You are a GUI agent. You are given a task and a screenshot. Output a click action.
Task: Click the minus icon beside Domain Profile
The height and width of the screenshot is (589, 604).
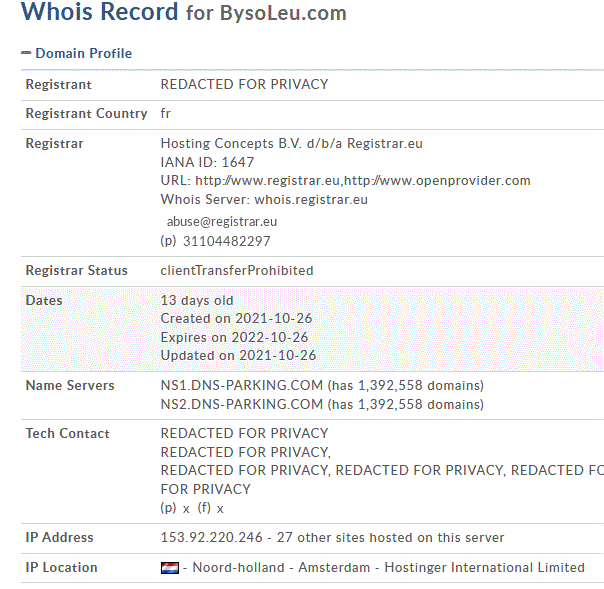[26, 53]
